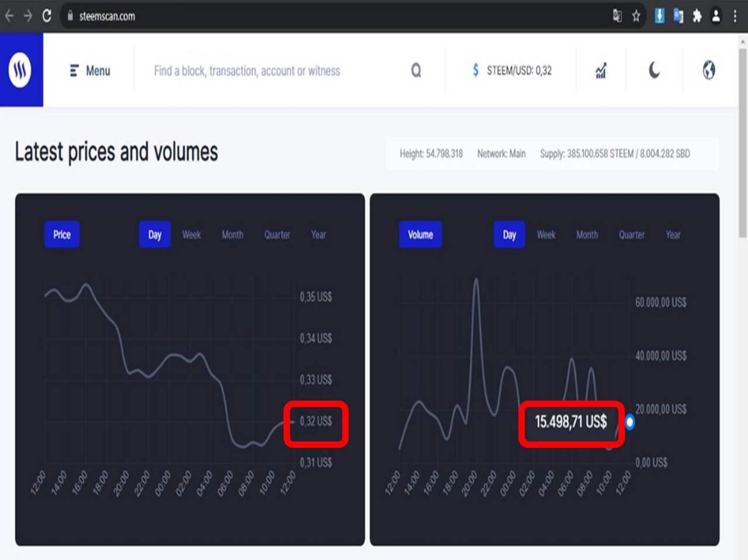Toggle dark mode moon icon

click(x=654, y=71)
